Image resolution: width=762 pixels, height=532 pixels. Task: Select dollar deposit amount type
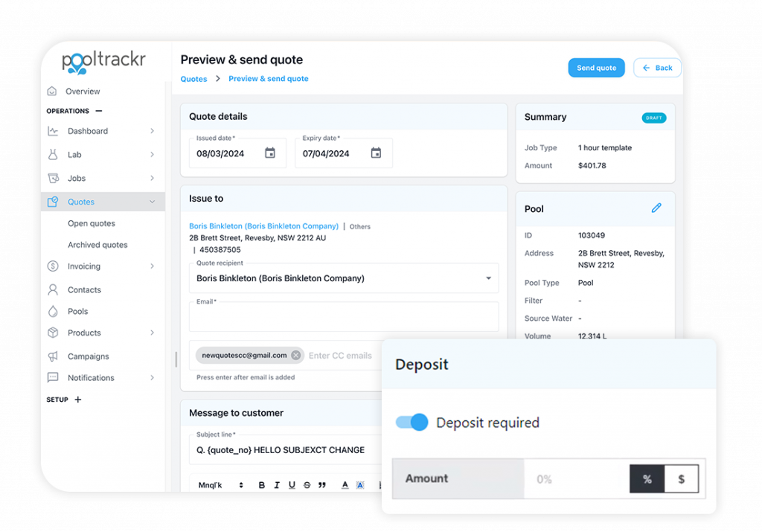pyautogui.click(x=682, y=479)
